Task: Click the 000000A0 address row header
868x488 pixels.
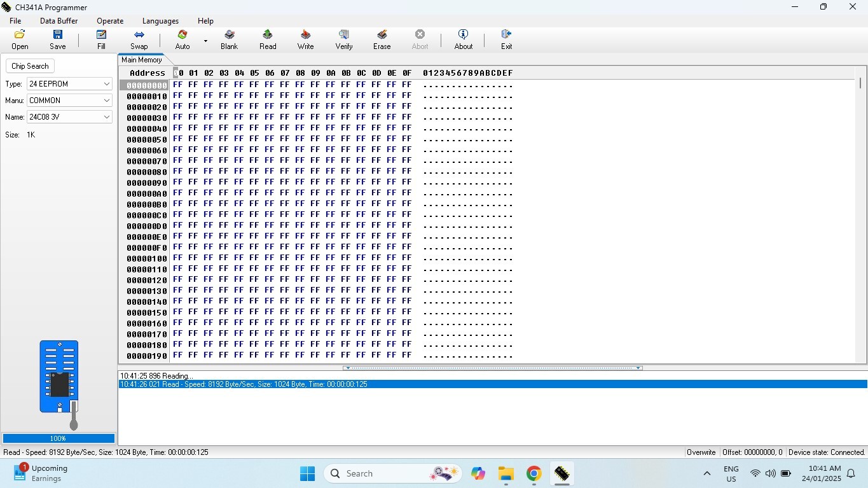Action: pyautogui.click(x=146, y=193)
